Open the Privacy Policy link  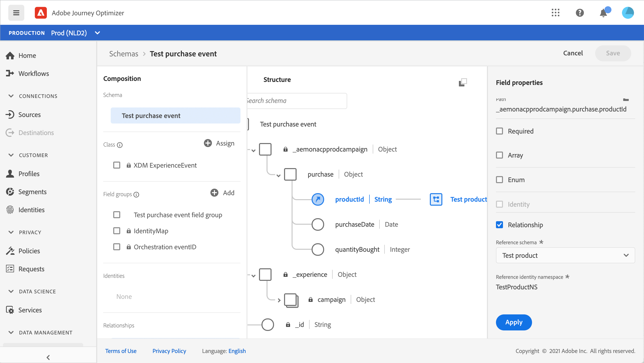coord(169,351)
